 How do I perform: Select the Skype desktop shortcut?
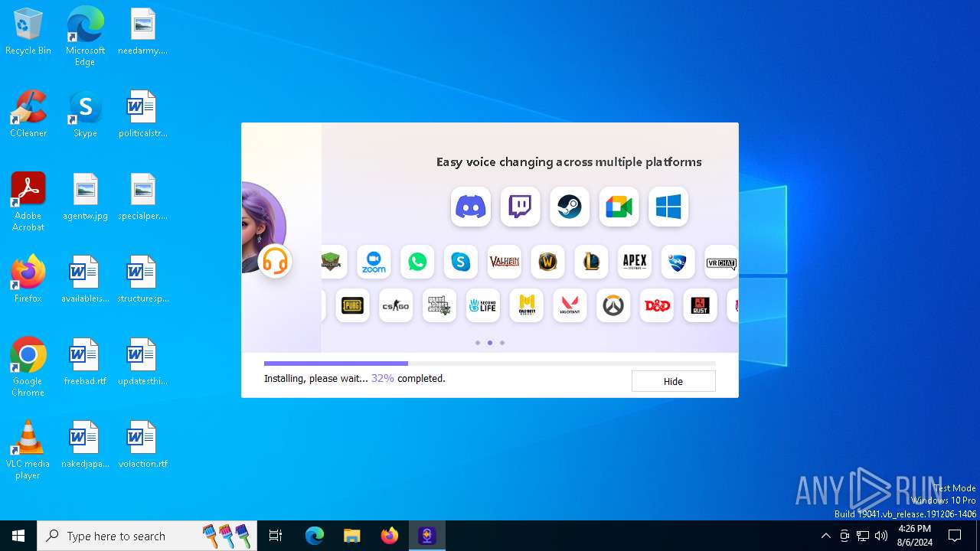tap(85, 114)
